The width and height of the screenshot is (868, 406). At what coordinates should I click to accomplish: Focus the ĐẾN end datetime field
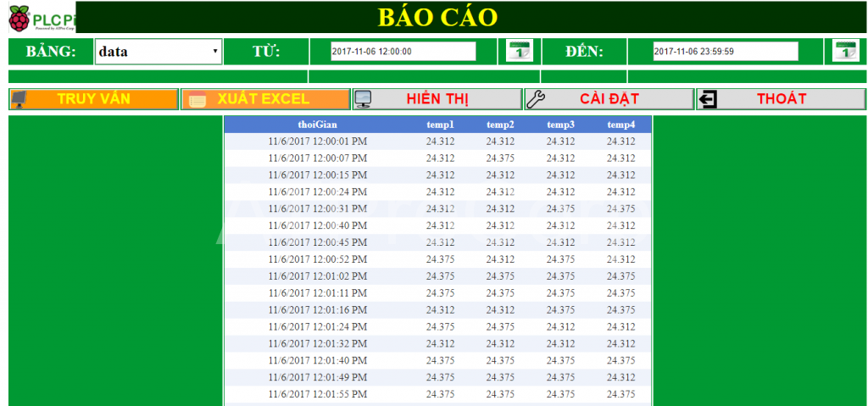point(725,52)
